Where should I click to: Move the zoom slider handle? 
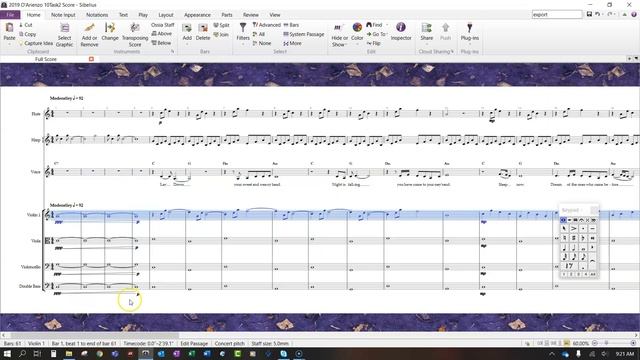click(607, 343)
